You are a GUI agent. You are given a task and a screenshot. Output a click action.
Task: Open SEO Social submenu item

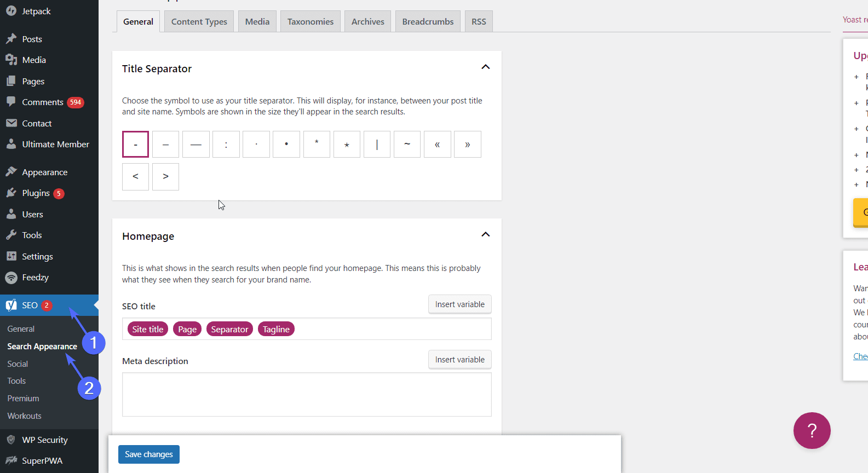[18, 364]
